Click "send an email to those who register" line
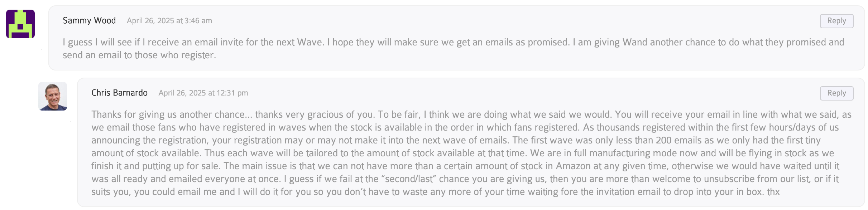The width and height of the screenshot is (868, 210). pyautogui.click(x=139, y=55)
